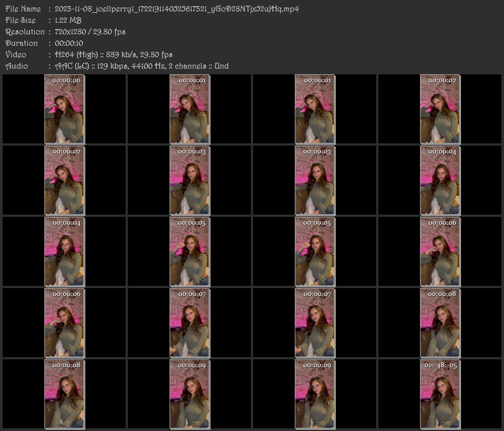Click the file size value 1.22 MB

[68, 20]
